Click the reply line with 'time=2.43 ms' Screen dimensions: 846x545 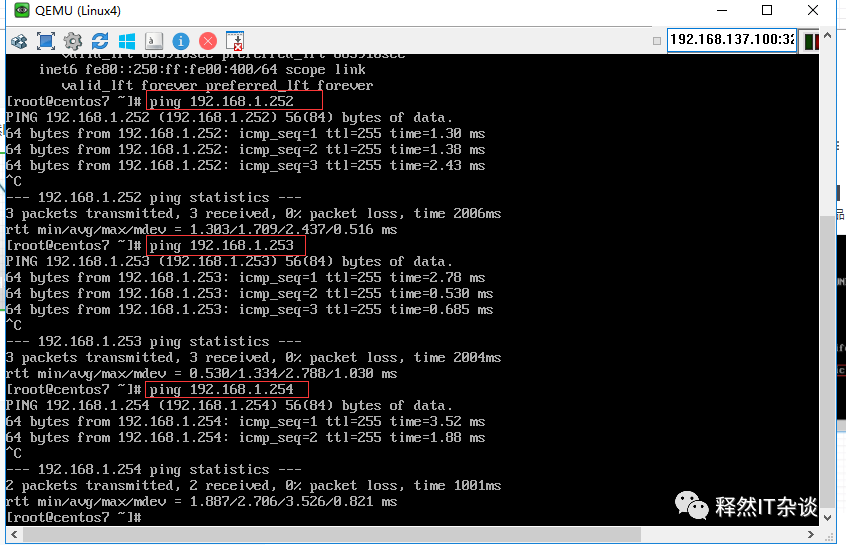[x=245, y=165]
